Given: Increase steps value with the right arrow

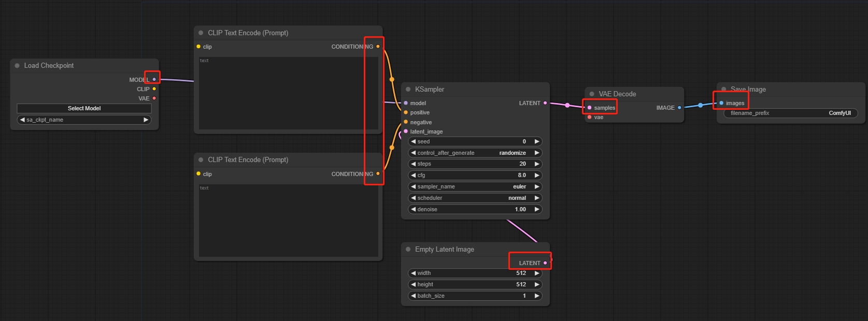Looking at the screenshot, I should [537, 164].
